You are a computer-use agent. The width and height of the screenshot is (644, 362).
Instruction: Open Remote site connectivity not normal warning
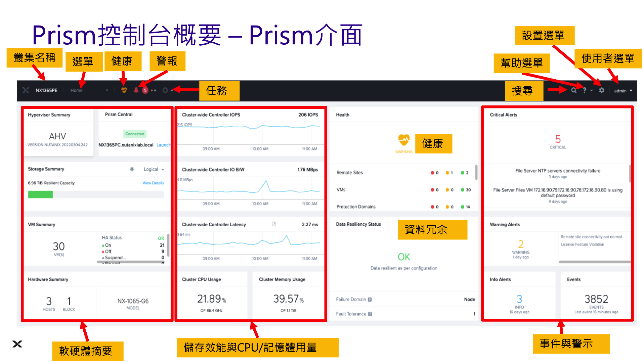pyautogui.click(x=591, y=237)
